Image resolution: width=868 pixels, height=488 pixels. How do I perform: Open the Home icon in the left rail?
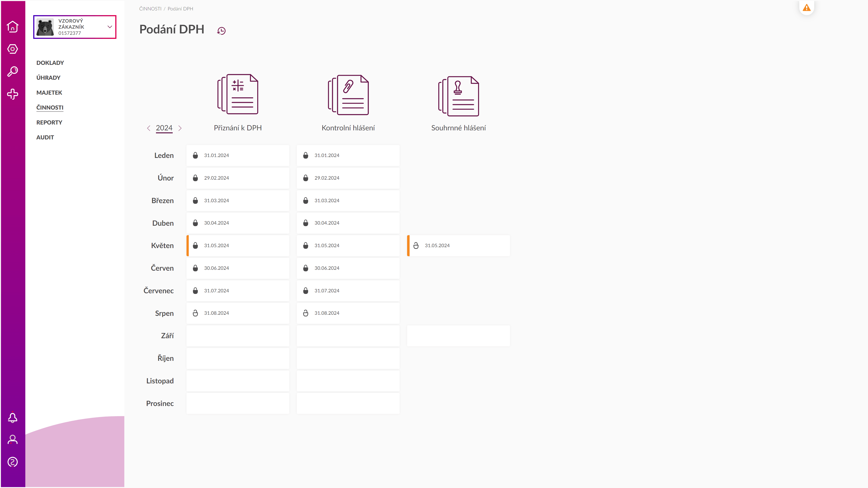click(12, 27)
